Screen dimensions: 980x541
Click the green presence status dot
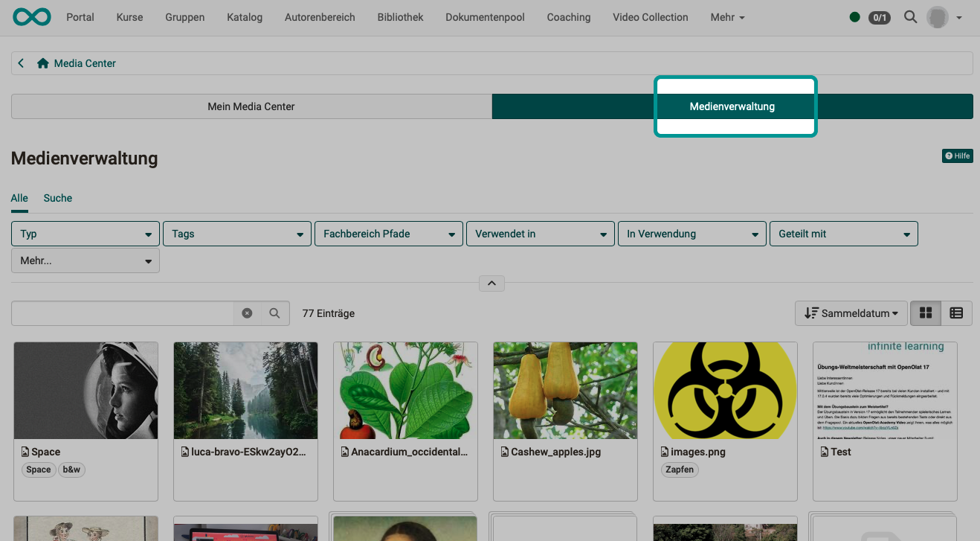point(854,16)
